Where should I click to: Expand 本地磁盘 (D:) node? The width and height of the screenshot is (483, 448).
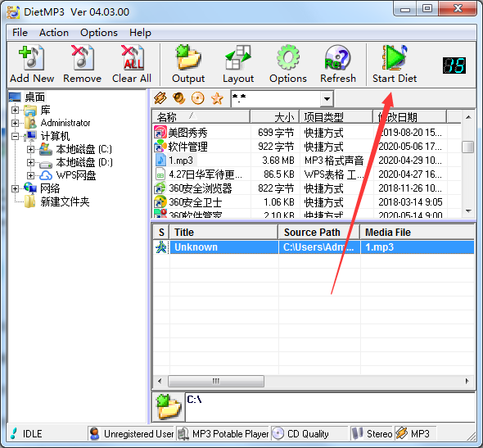(x=30, y=162)
